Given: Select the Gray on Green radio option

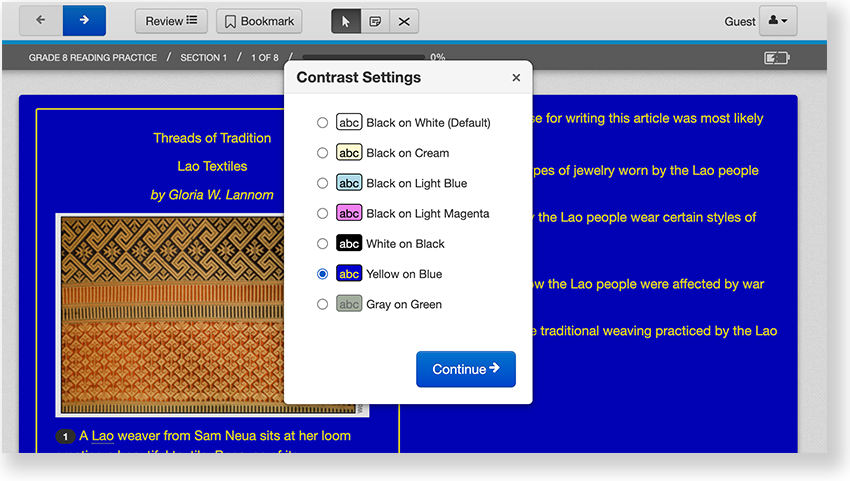Looking at the screenshot, I should click(322, 304).
